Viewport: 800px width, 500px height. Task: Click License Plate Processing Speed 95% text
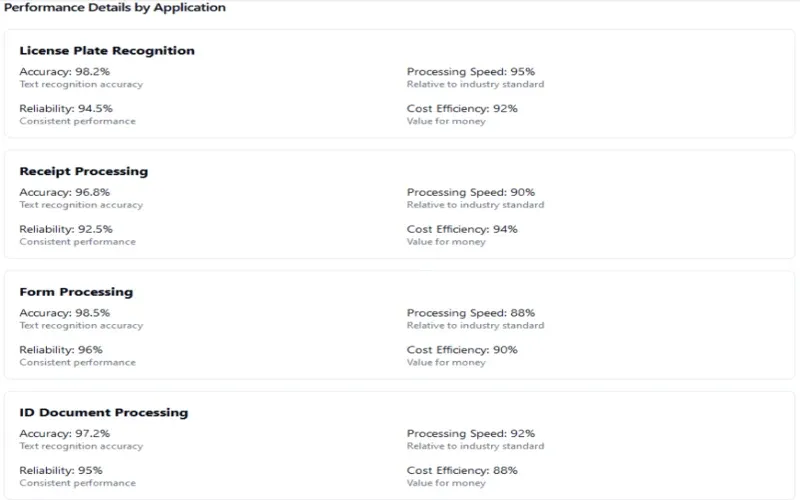coord(470,72)
